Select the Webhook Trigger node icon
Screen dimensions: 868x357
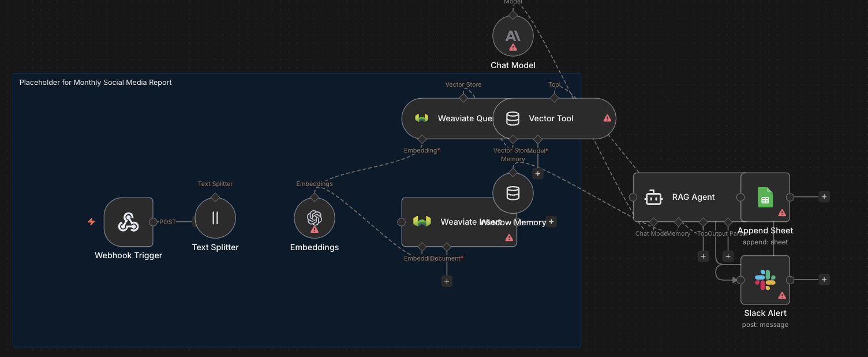pyautogui.click(x=128, y=222)
